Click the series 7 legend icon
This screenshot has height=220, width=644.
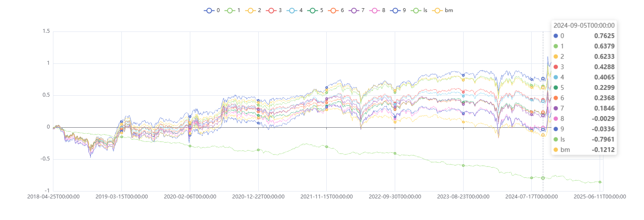tap(355, 10)
